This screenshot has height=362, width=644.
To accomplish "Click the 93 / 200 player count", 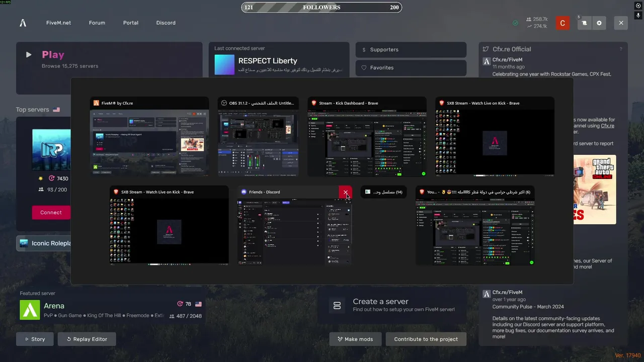I will (53, 190).
